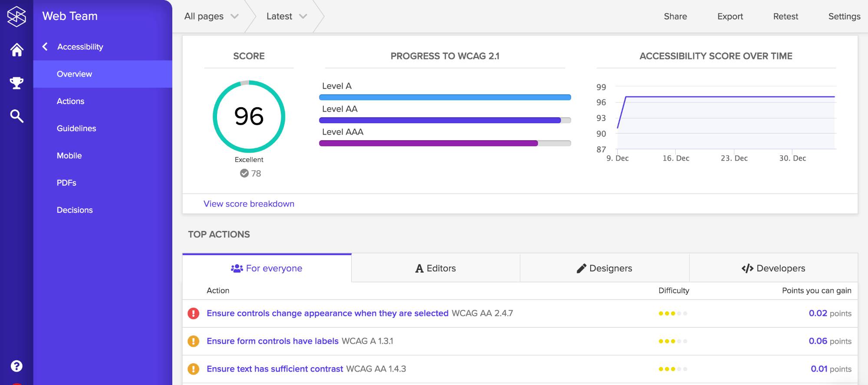This screenshot has height=385, width=868.
Task: Click the checkmark icon next to 78
Action: pos(244,173)
